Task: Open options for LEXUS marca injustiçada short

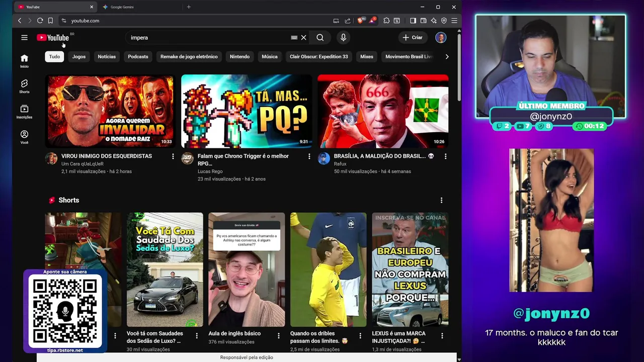Action: click(x=442, y=335)
